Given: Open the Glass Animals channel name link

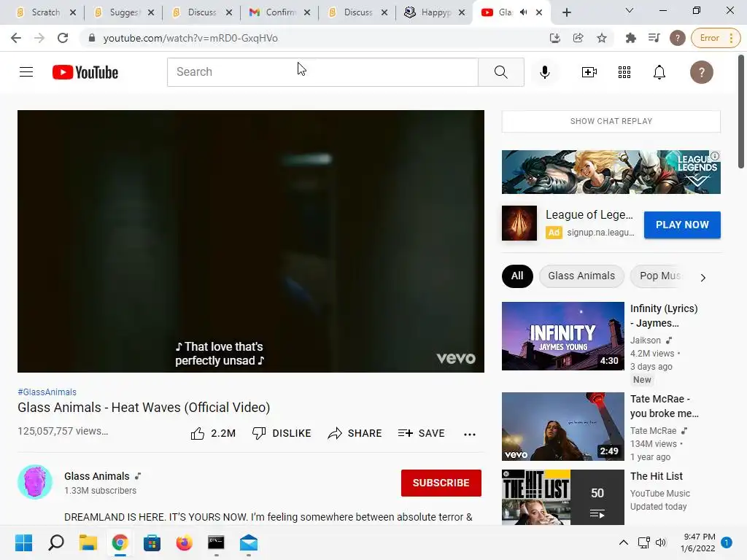Looking at the screenshot, I should point(97,476).
